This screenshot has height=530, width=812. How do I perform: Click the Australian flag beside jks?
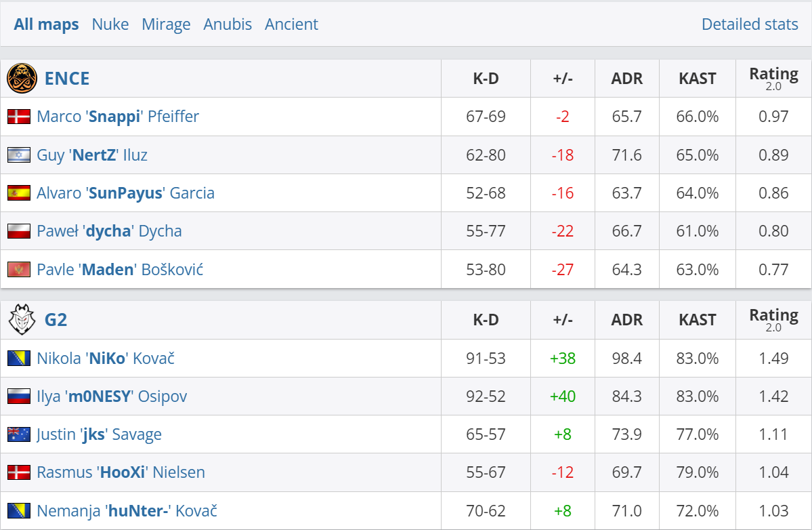click(x=18, y=434)
